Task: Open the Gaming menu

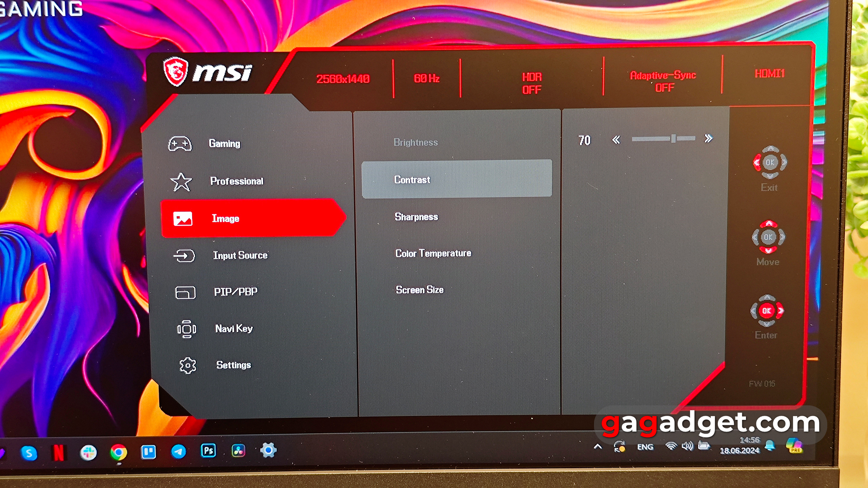Action: pos(225,144)
